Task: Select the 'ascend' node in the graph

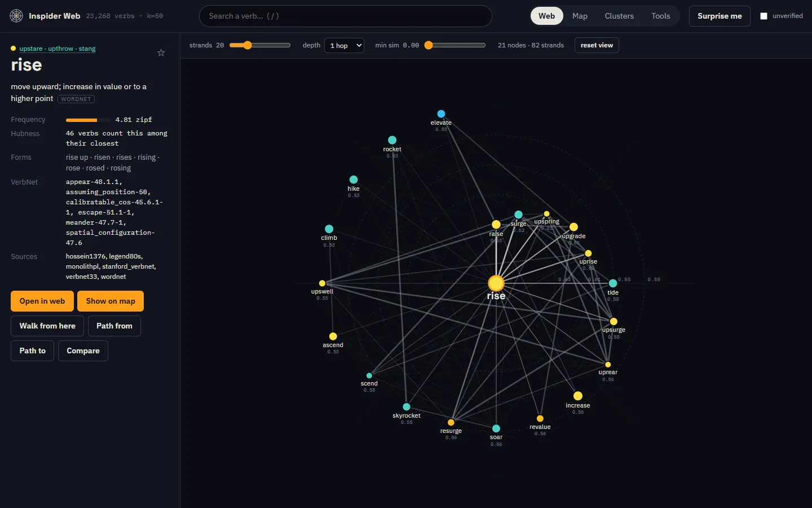Action: [333, 336]
